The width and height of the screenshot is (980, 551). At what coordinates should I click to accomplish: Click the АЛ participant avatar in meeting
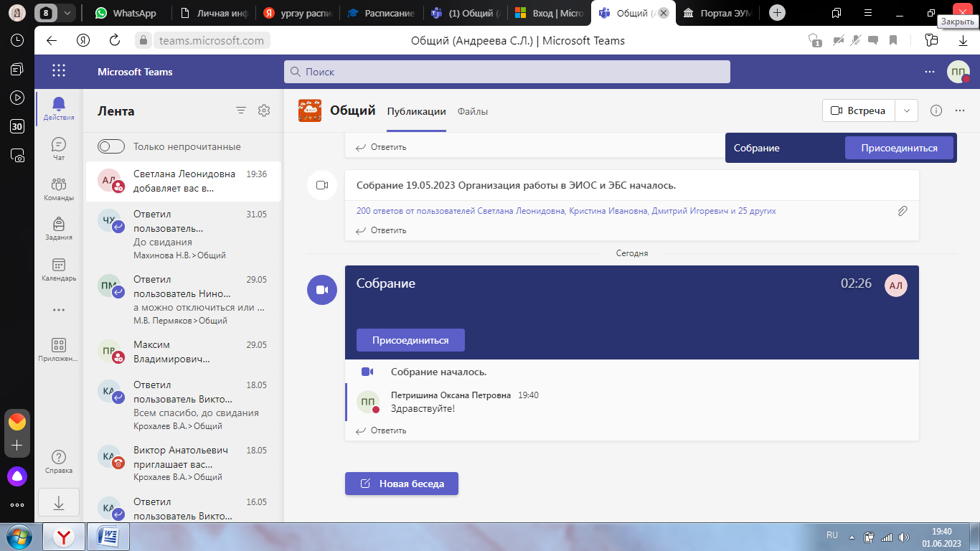point(896,286)
